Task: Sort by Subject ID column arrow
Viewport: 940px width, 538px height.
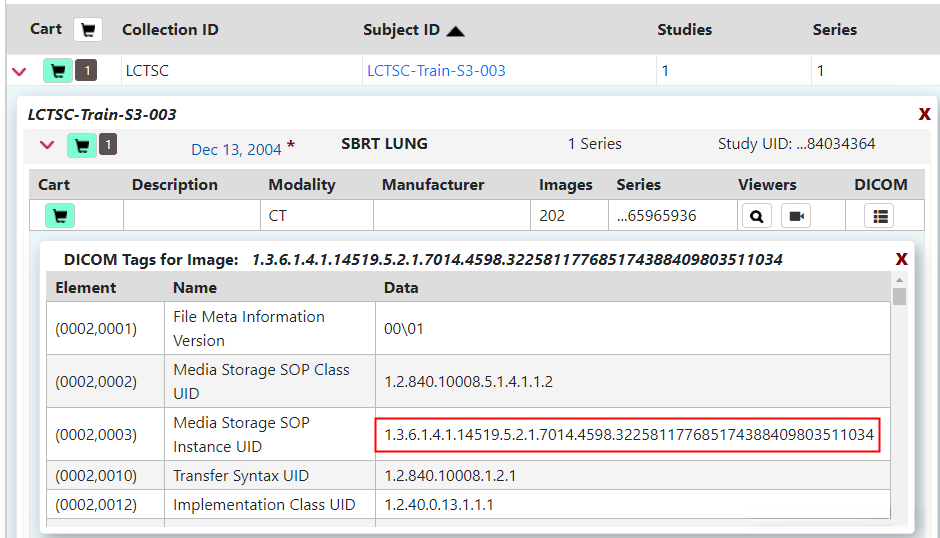Action: [x=455, y=31]
